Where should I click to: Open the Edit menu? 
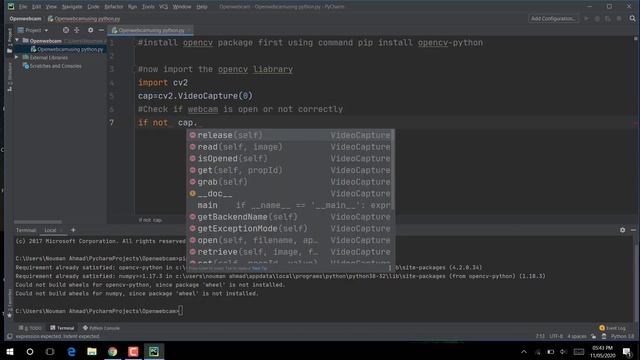point(36,7)
